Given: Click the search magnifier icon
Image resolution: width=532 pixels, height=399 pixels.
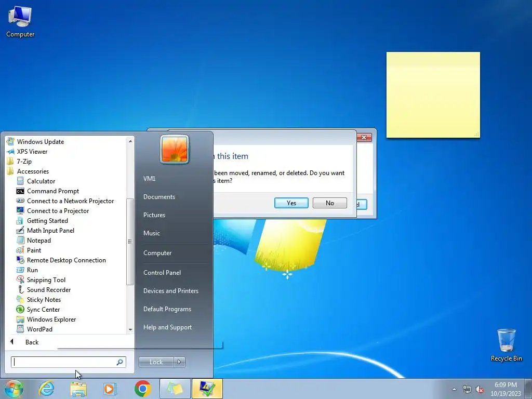Looking at the screenshot, I should pos(120,362).
